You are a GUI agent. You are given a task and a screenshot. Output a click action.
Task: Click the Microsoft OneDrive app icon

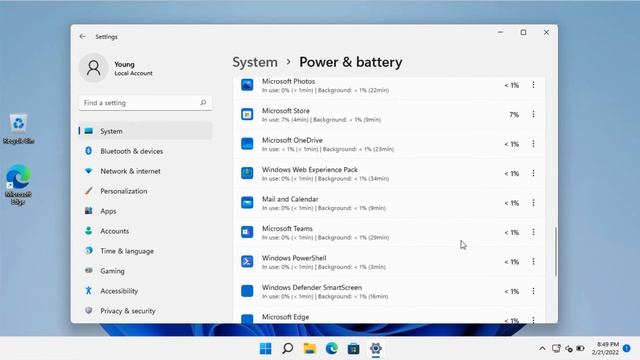247,144
